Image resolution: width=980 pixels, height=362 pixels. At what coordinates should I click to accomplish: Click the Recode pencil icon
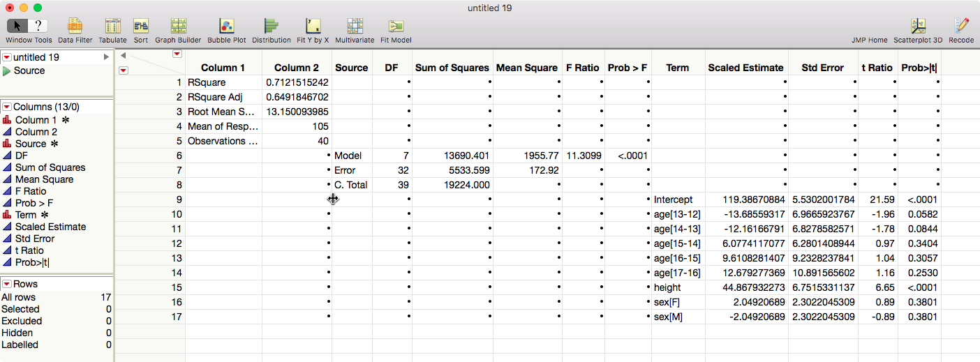coord(961,27)
